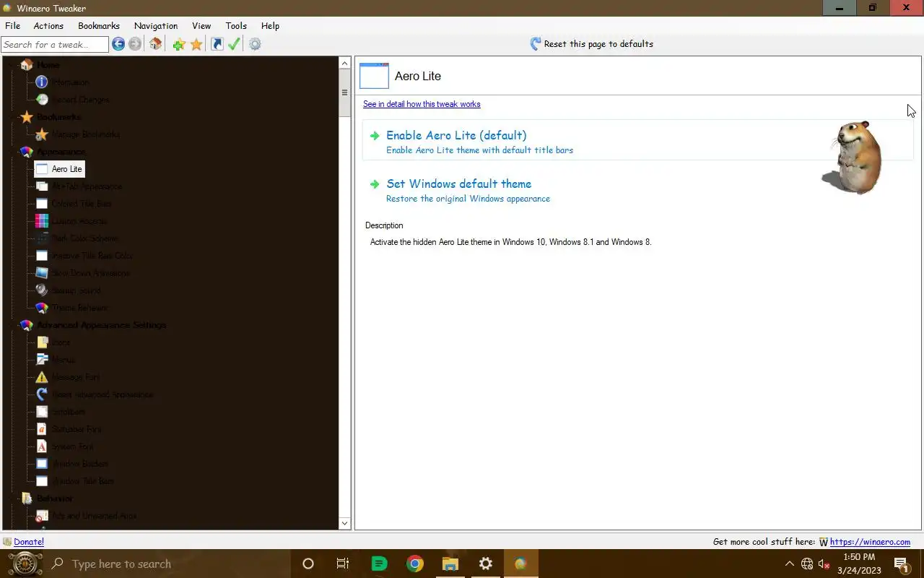Click the tree scrollbar down arrow

pos(344,523)
